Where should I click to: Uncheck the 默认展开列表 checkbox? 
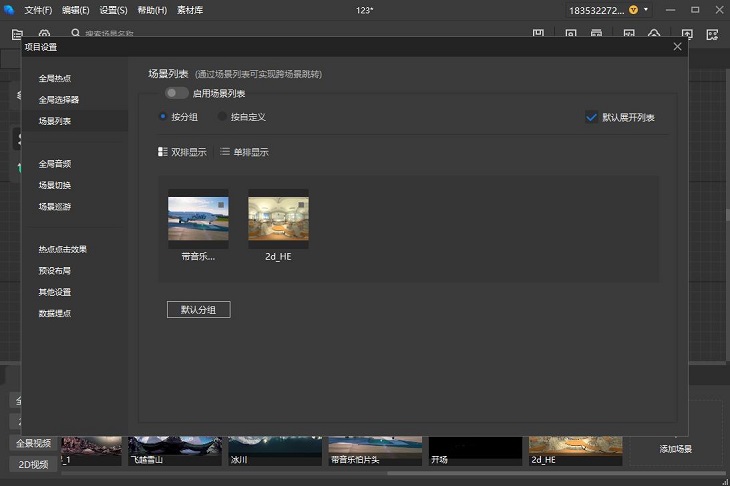coord(591,117)
